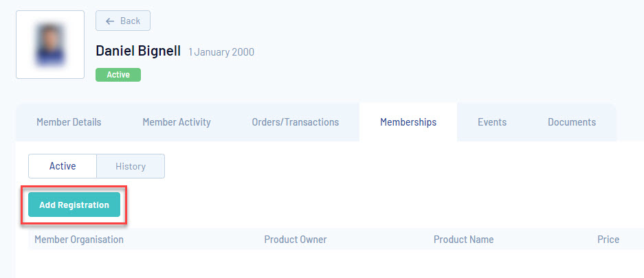Select the member name Daniel Bignell
This screenshot has width=644, height=278.
click(x=138, y=51)
